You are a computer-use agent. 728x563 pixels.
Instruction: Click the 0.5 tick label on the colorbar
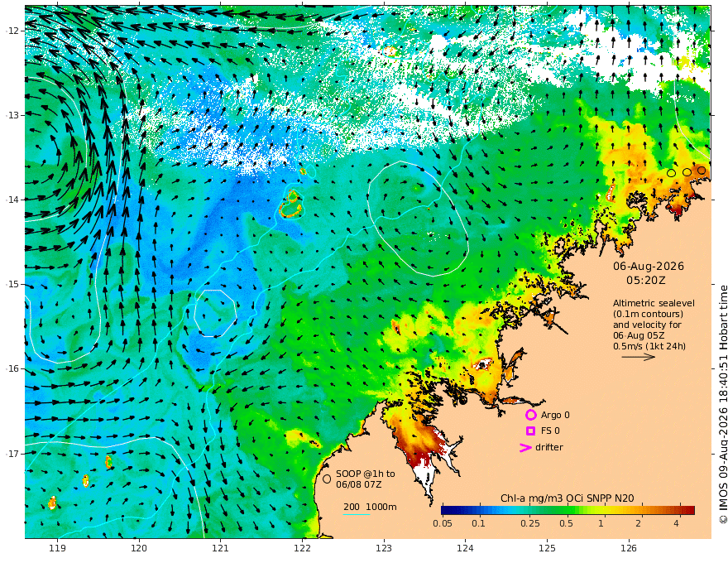click(566, 523)
